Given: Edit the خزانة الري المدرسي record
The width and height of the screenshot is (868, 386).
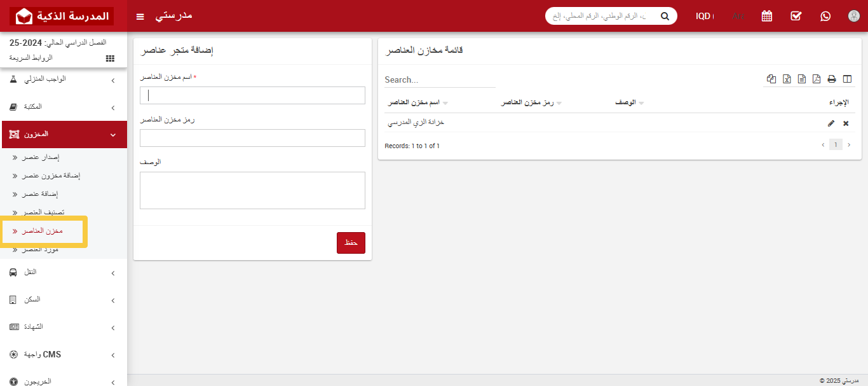Looking at the screenshot, I should tap(831, 123).
